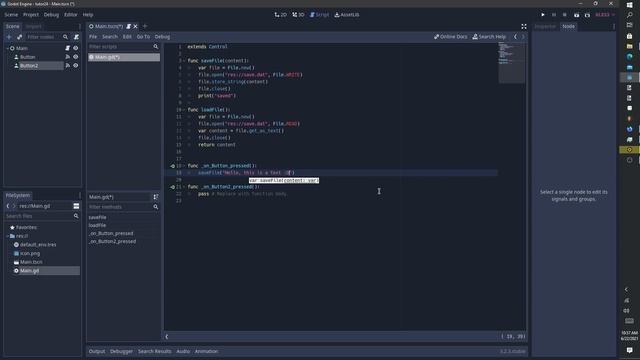Collapse the res:// folder
This screenshot has height=360, width=640.
[x=7, y=236]
